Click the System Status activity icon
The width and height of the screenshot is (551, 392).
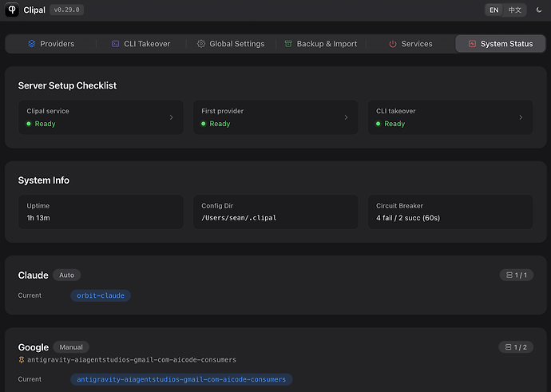coord(472,44)
